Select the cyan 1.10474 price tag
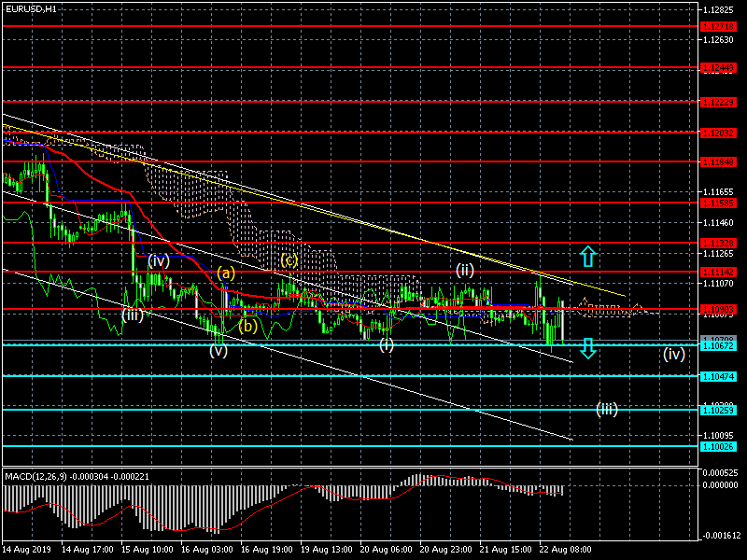 pos(718,377)
